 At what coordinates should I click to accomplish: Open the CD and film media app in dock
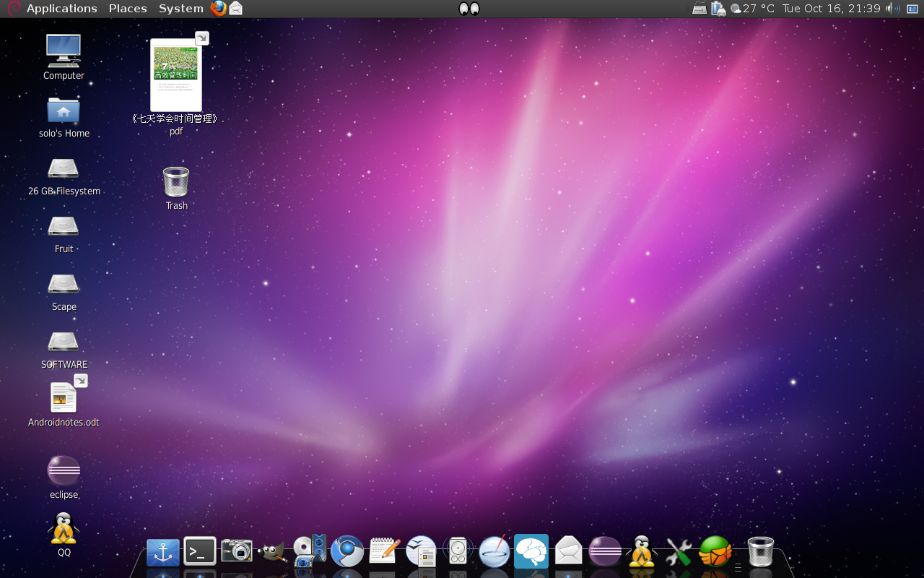(x=310, y=551)
